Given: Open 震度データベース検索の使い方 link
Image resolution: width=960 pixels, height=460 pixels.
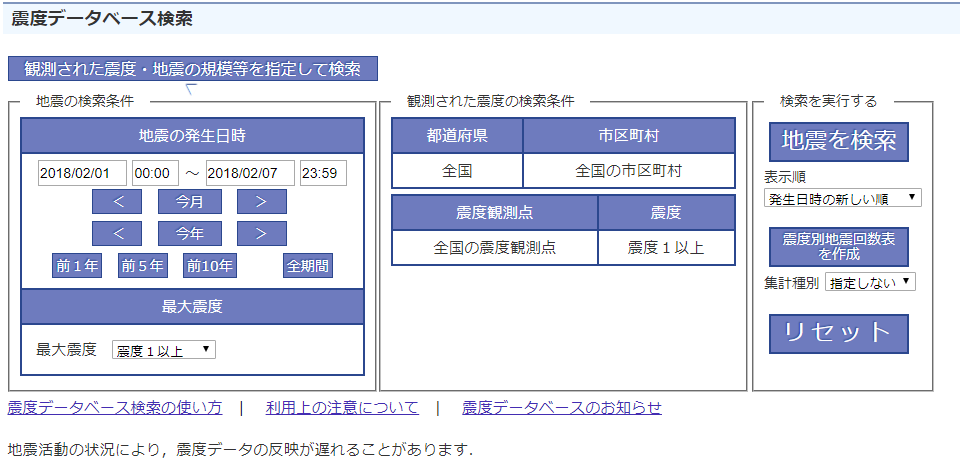Looking at the screenshot, I should pos(115,408).
